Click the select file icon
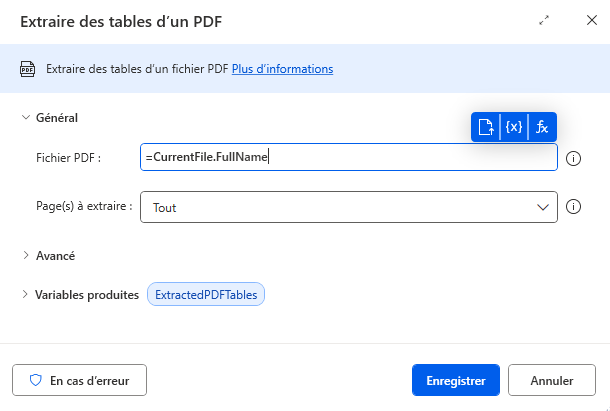610x411 pixels. tap(486, 127)
